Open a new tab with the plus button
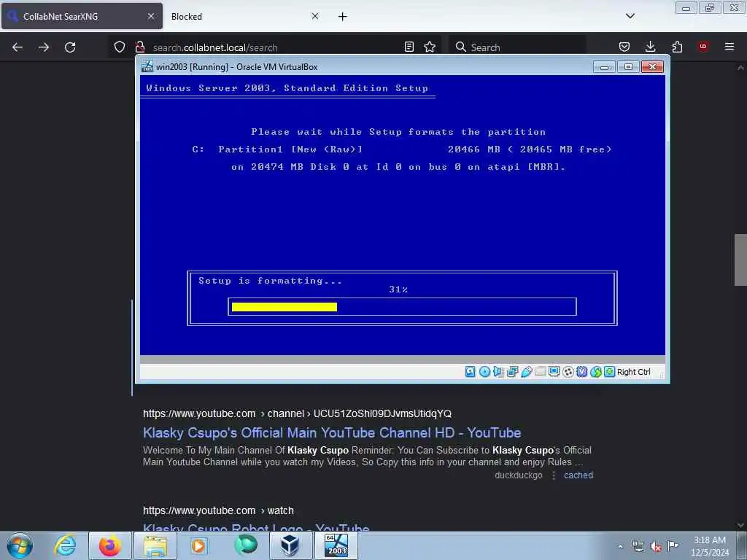Image resolution: width=747 pixels, height=560 pixels. [x=343, y=17]
